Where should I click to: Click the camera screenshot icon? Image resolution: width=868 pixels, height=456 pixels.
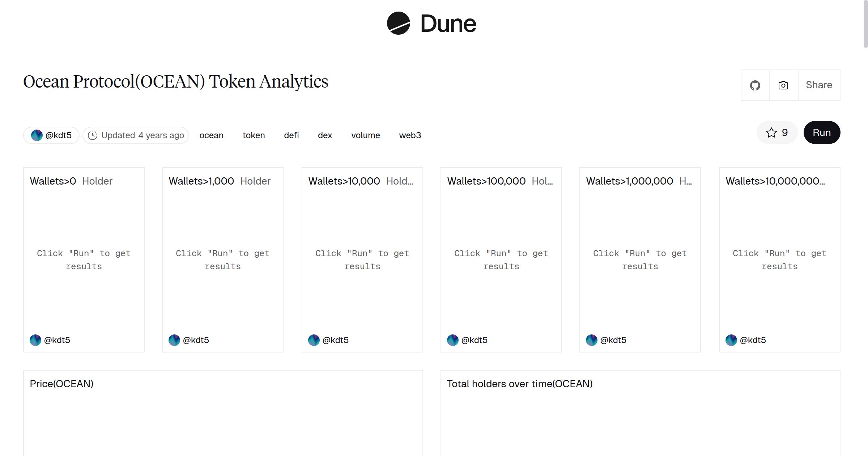[783, 85]
